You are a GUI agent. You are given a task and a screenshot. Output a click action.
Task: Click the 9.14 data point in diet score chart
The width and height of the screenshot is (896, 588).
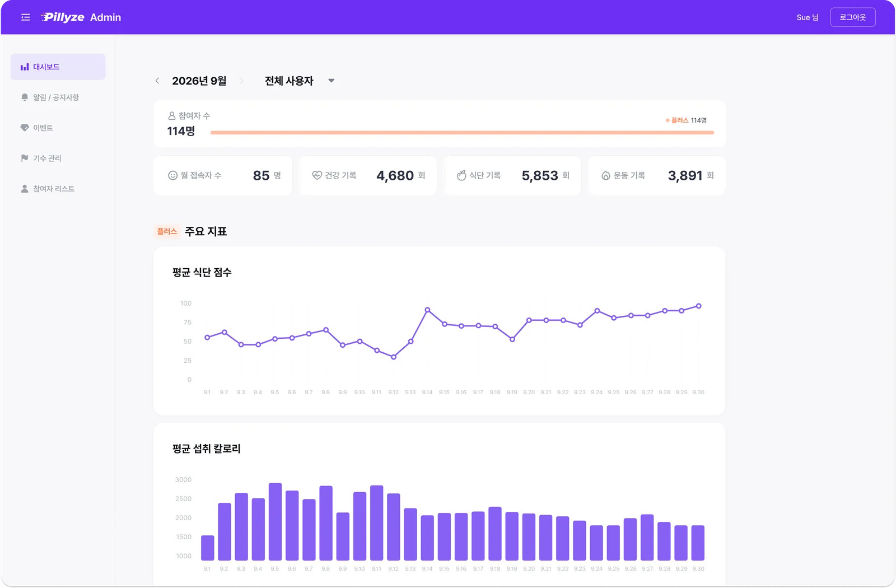(427, 310)
